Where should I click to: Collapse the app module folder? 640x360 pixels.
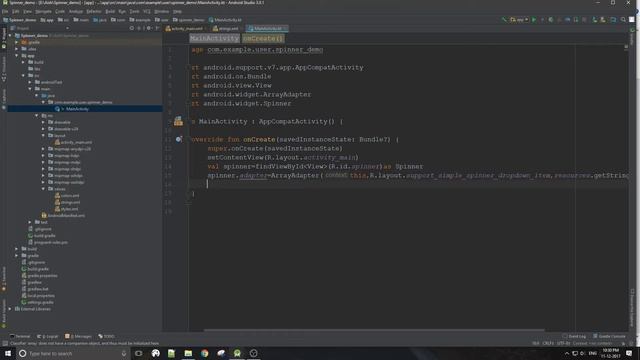tap(17, 56)
